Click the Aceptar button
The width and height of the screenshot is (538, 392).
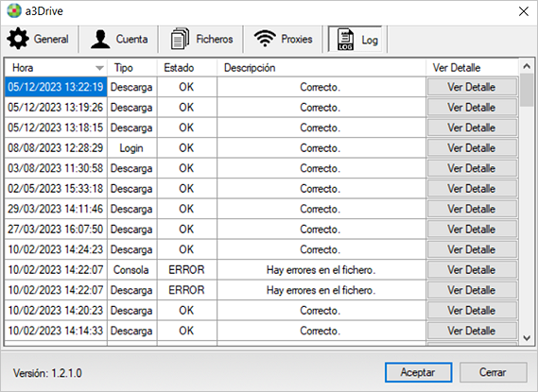[x=418, y=372]
